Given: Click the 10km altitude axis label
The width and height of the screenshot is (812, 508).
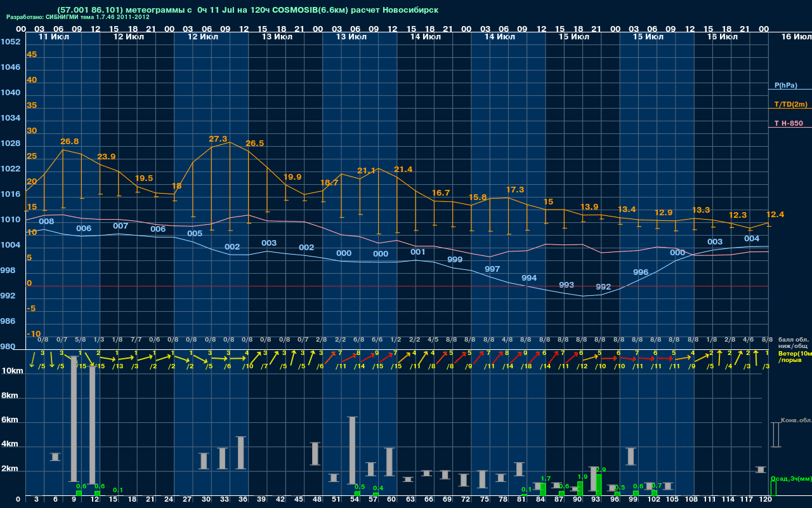Looking at the screenshot, I should pyautogui.click(x=13, y=370).
